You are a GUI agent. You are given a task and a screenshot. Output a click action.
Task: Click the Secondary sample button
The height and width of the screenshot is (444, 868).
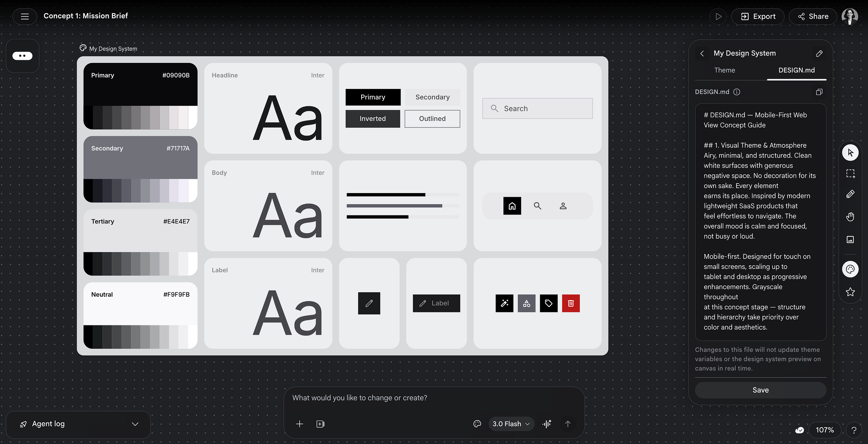pyautogui.click(x=432, y=97)
